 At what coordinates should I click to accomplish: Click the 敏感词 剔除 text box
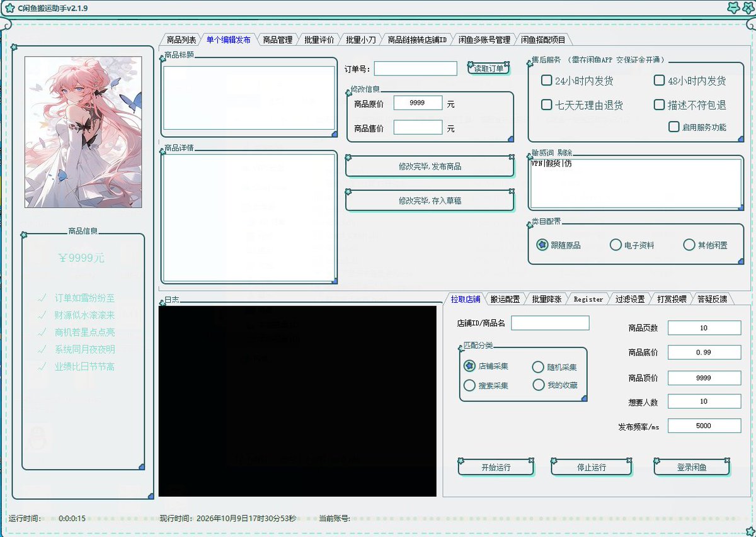pos(636,183)
